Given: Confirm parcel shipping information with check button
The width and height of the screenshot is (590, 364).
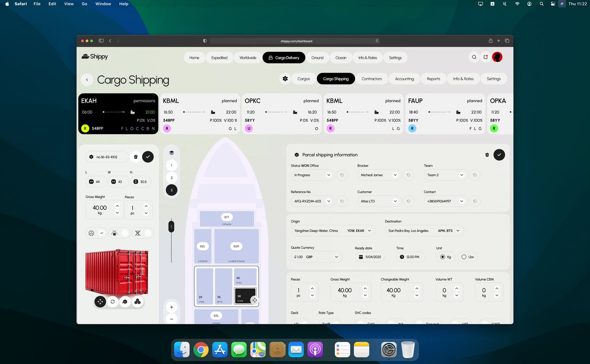Looking at the screenshot, I should 499,155.
